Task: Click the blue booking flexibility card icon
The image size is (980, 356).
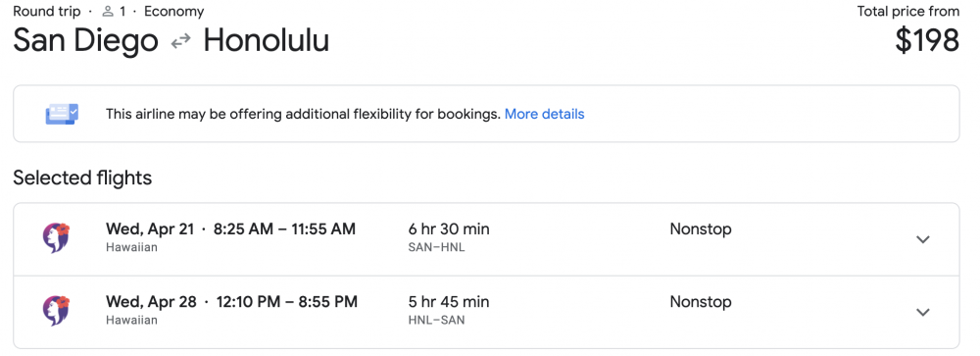Action: [x=62, y=114]
